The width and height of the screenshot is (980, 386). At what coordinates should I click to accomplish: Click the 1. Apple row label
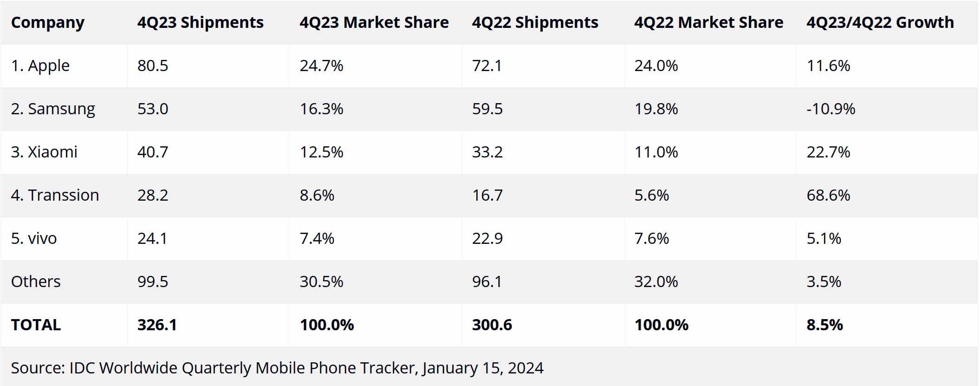[40, 66]
